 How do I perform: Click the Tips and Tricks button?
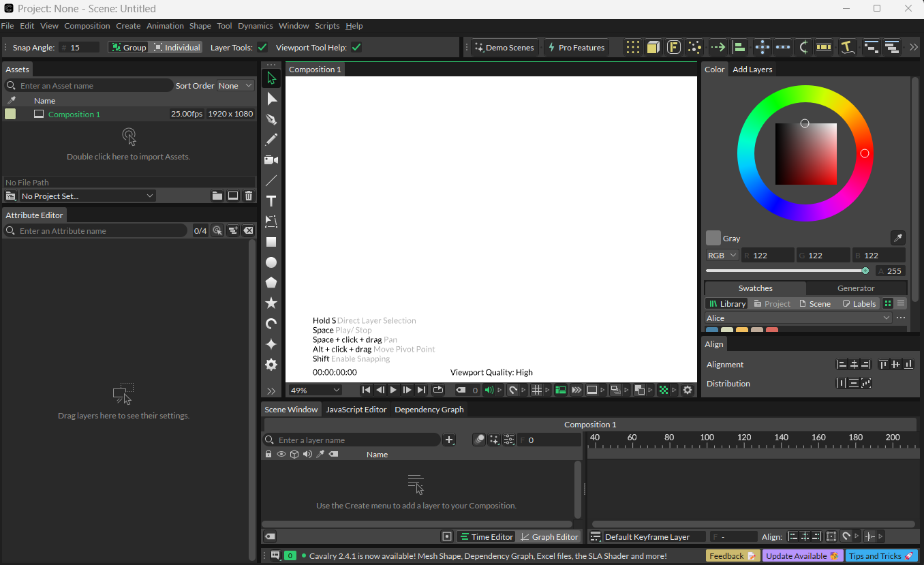880,555
